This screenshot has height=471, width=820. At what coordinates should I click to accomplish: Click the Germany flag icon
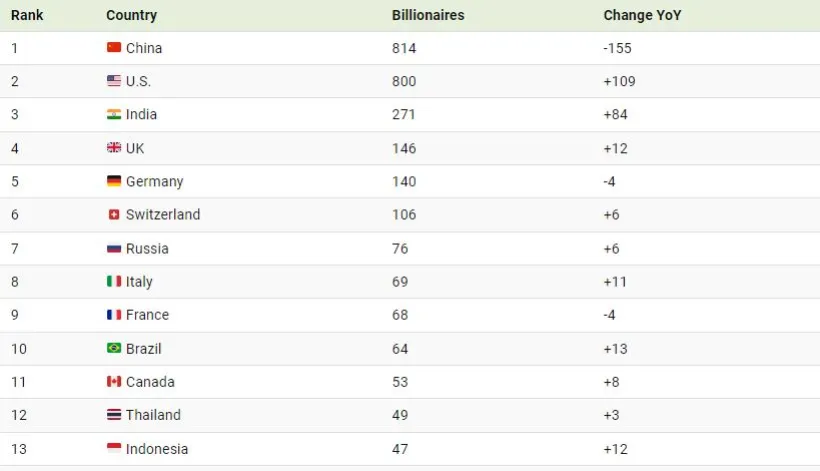coord(114,182)
